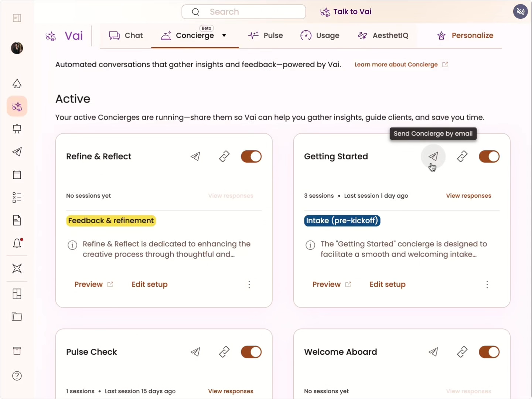Open the Personalize tab
The image size is (532, 399).
[465, 35]
